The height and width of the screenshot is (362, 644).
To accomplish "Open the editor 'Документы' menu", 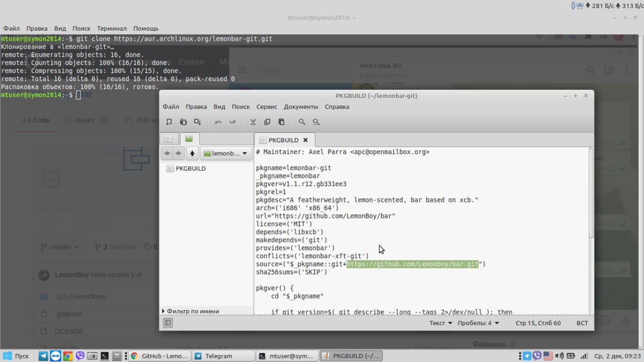I will tap(301, 107).
